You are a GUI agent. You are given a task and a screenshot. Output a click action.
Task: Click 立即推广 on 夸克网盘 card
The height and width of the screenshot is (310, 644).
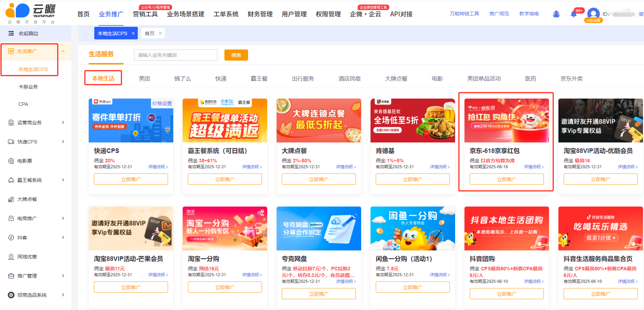click(x=319, y=294)
